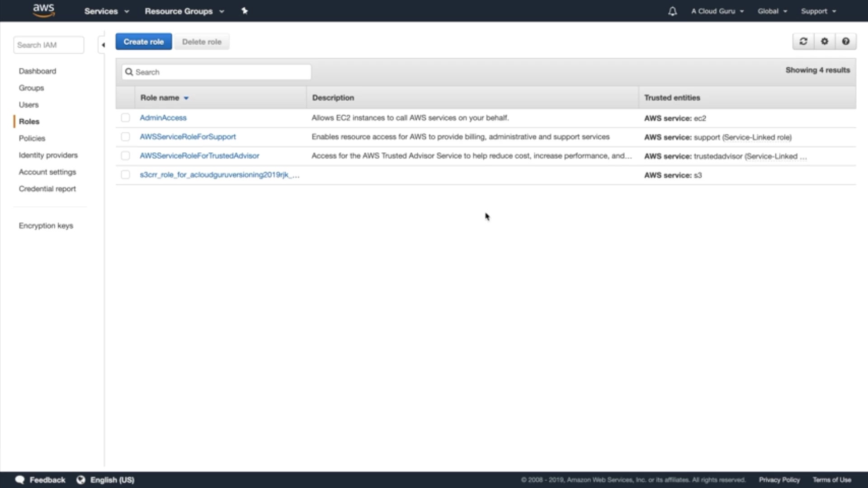Check the AWSServiceRoleForSupport row checkbox

[125, 137]
